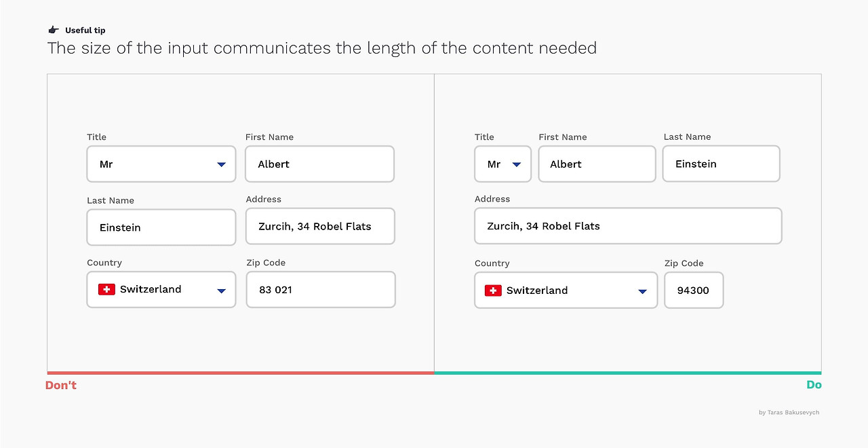The width and height of the screenshot is (868, 448).
Task: Select the Albert First Name field on the left
Action: pyautogui.click(x=319, y=164)
